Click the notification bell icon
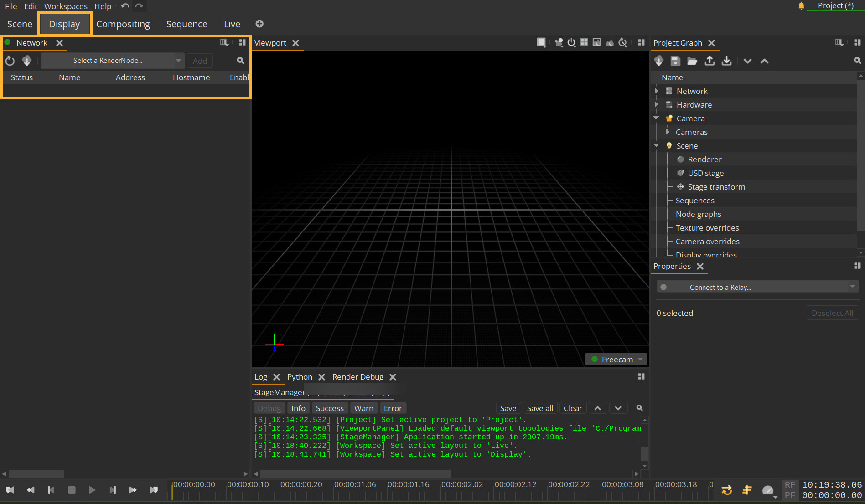The width and height of the screenshot is (865, 504). 801,6
